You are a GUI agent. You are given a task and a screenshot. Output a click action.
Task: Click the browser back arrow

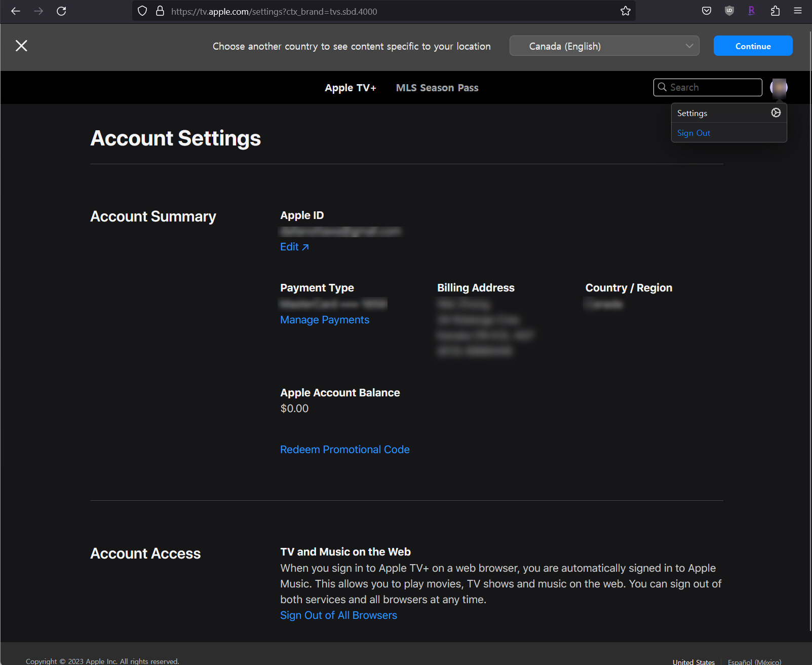coord(16,11)
